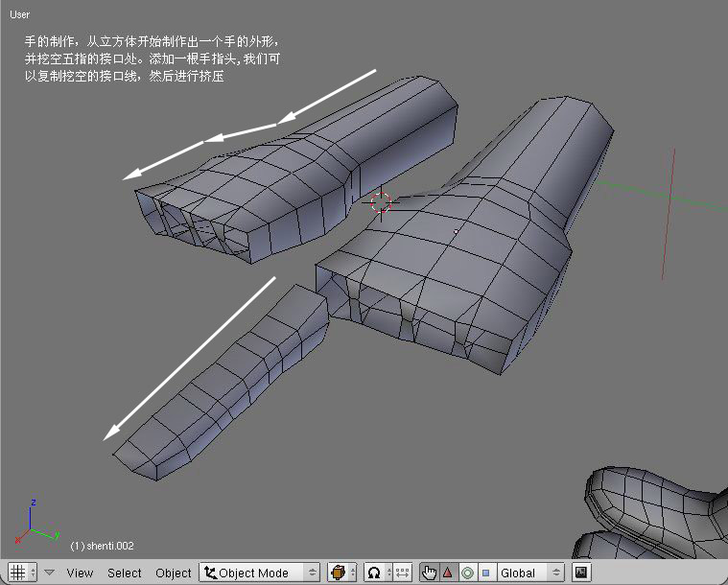Click the render preview image icon
This screenshot has height=585, width=728.
580,573
